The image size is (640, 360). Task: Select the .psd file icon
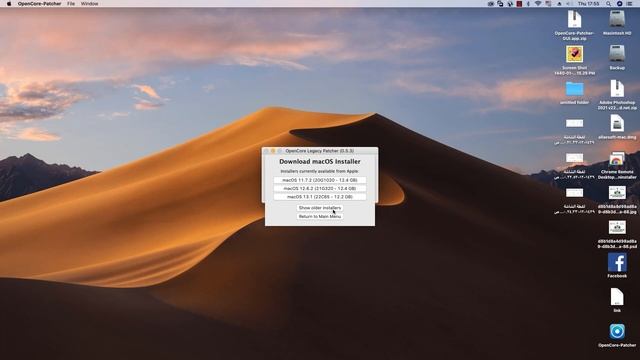click(617, 227)
